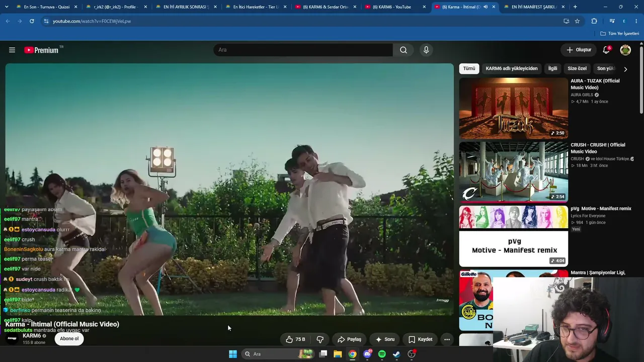Screen dimensions: 644x362
Task: Click the 'Oluştur' create button
Action: tap(579, 50)
